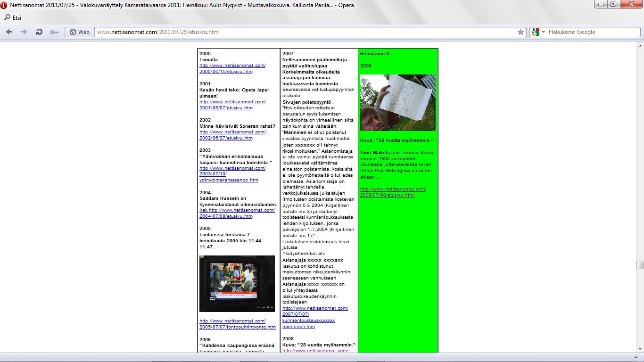The height and width of the screenshot is (362, 644).
Task: Click the Web globe badge in address bar
Action: [x=79, y=32]
